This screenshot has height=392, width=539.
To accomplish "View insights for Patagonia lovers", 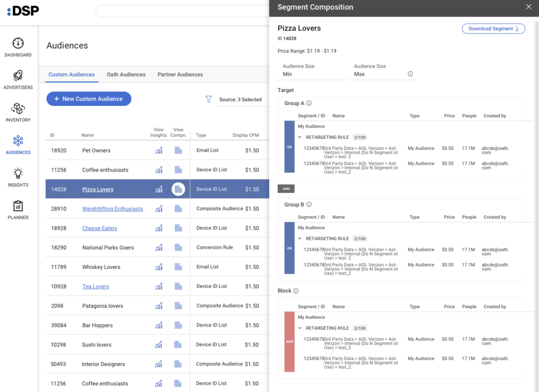I will [x=159, y=306].
